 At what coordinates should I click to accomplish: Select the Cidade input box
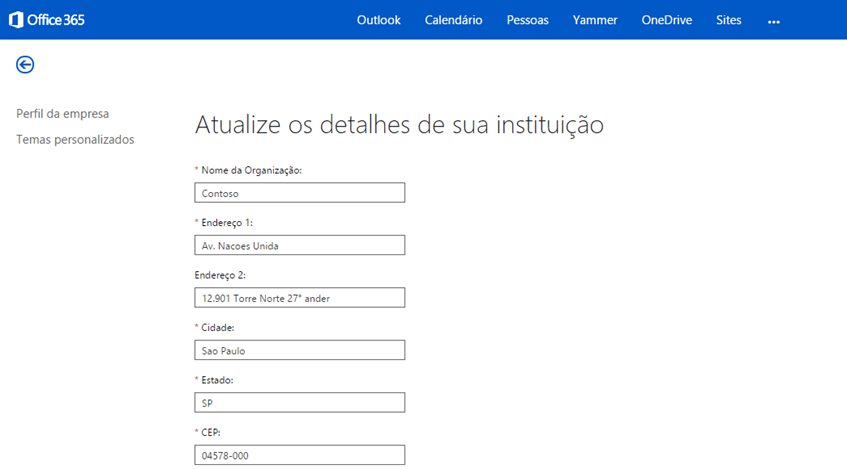tap(300, 350)
